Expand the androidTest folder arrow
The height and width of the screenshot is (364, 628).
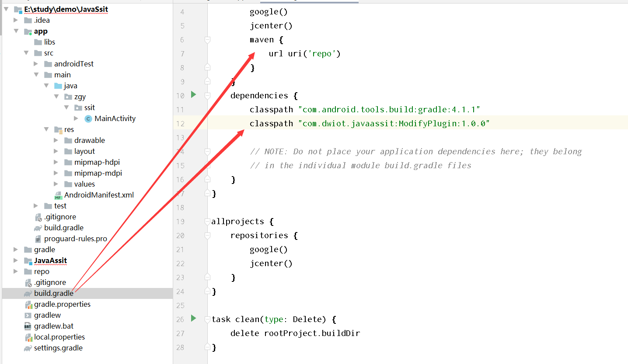(36, 64)
